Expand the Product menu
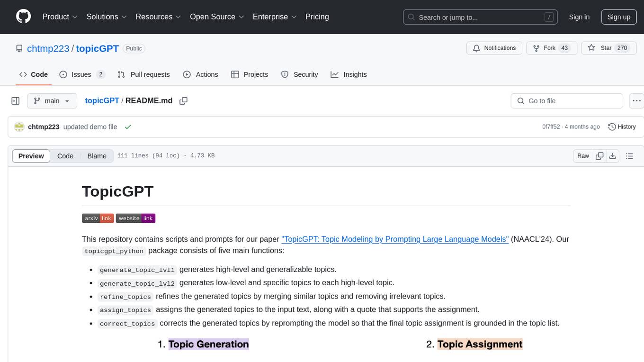 coord(60,17)
